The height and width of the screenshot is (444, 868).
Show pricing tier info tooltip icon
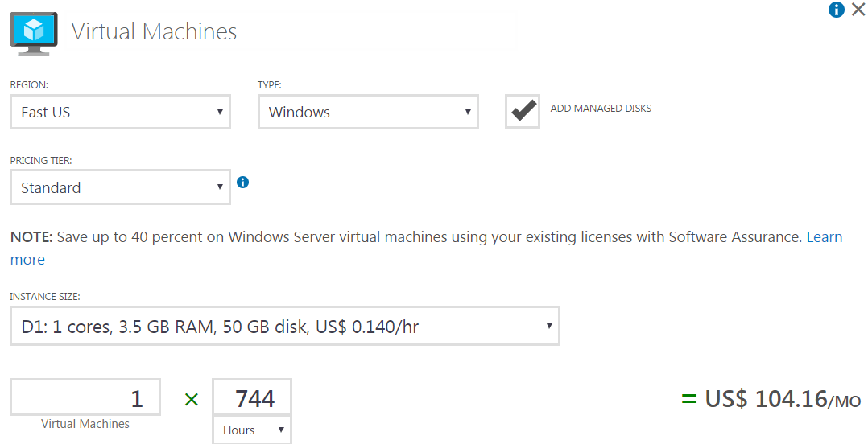pos(242,182)
